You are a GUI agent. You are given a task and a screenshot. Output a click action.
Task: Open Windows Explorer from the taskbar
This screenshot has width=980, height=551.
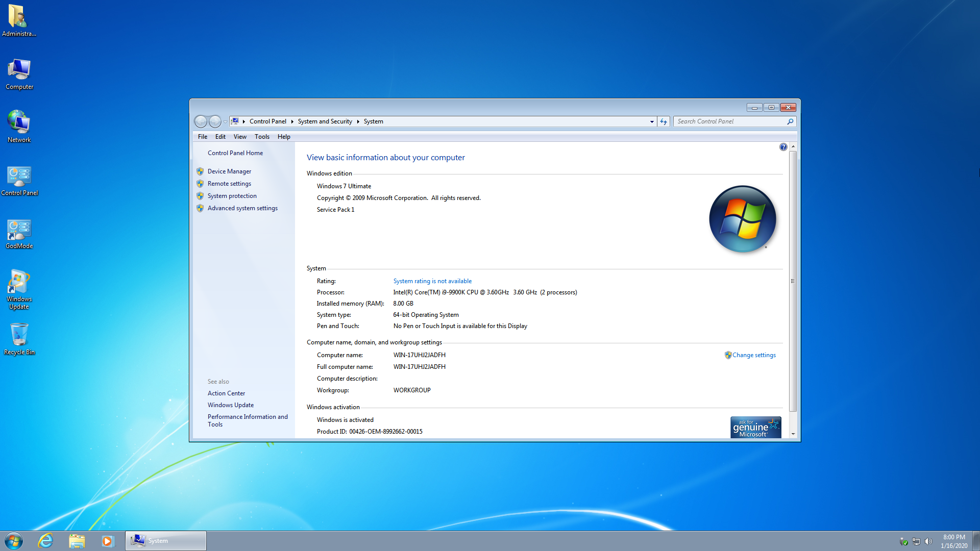[77, 541]
